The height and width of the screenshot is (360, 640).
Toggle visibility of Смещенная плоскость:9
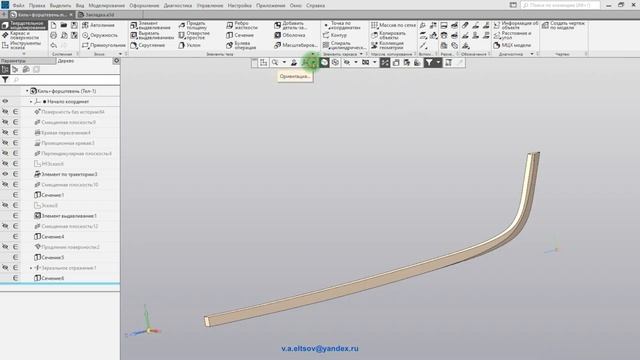(5, 122)
